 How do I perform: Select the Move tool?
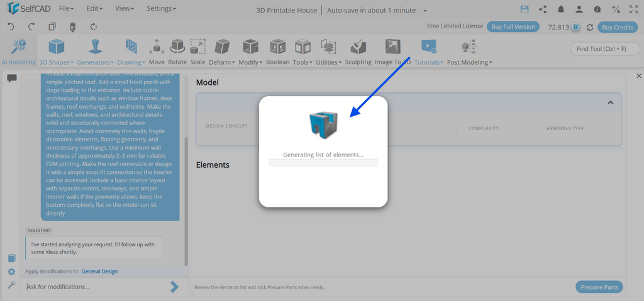point(157,52)
